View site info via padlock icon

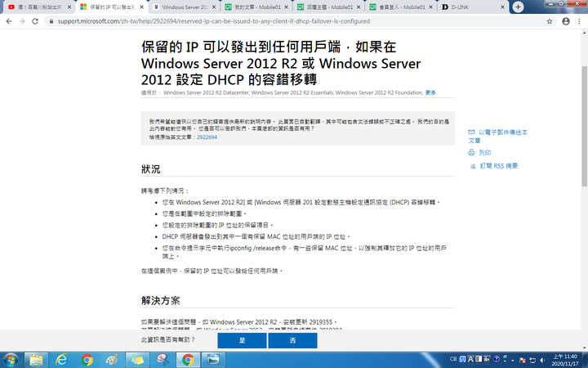[51, 21]
